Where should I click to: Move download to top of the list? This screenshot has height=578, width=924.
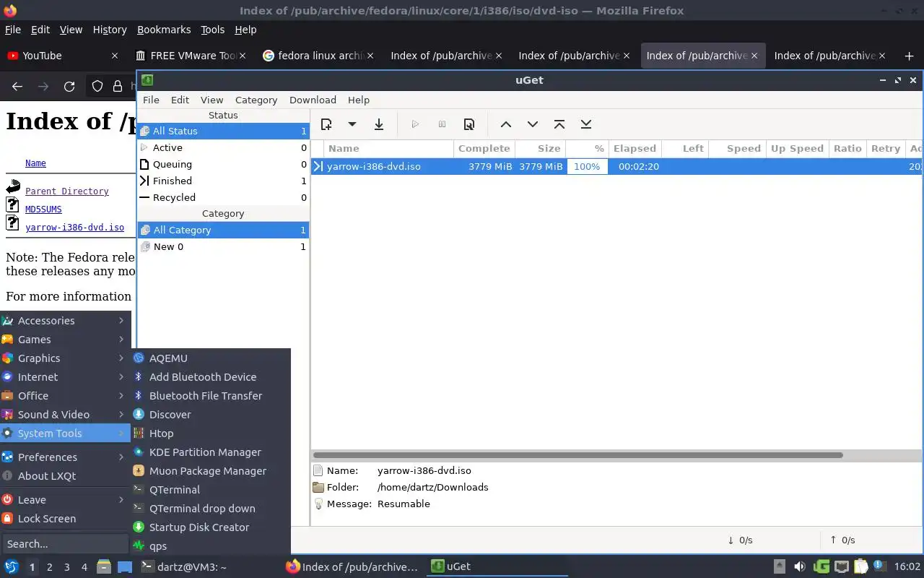point(559,124)
